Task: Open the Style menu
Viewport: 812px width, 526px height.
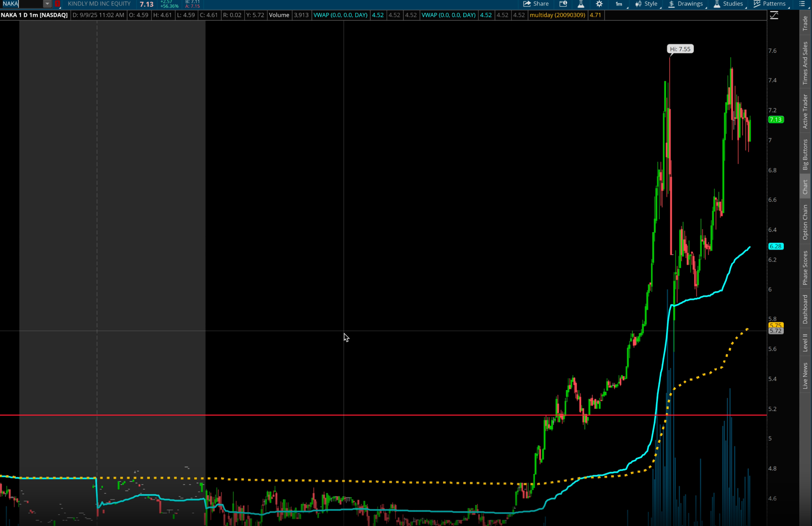Action: pos(646,4)
